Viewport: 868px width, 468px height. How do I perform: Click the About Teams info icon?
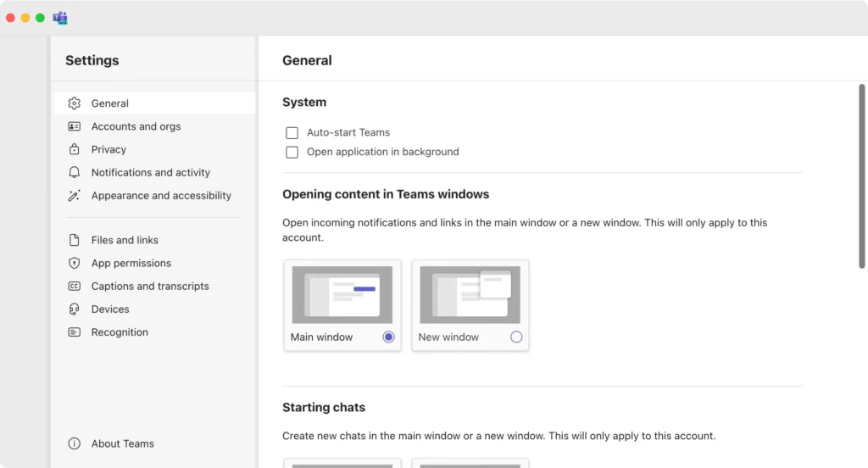coord(75,443)
